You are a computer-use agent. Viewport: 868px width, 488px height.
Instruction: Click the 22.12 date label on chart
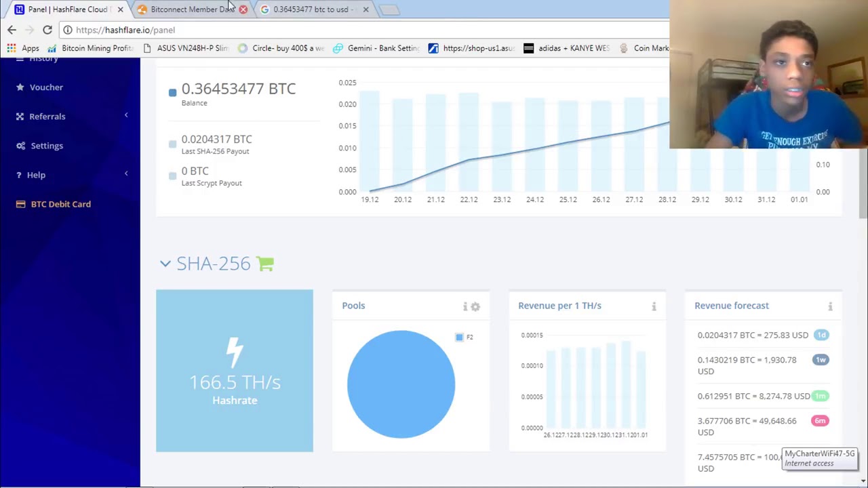(469, 199)
